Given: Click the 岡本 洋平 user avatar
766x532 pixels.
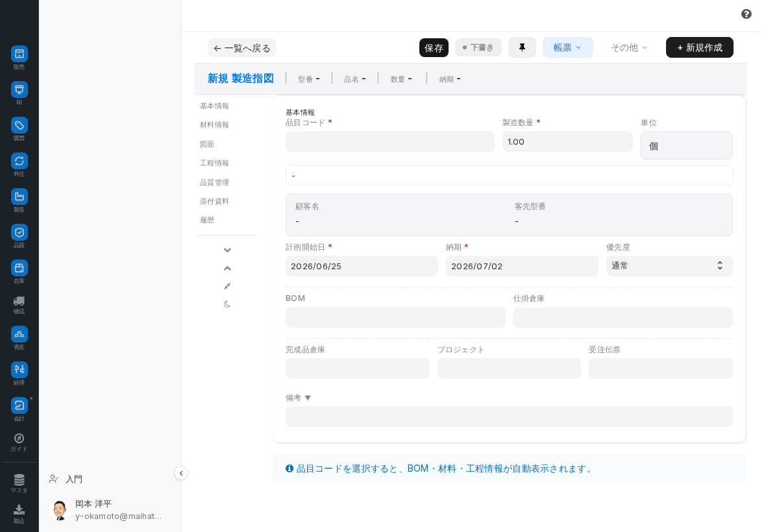Looking at the screenshot, I should (x=60, y=510).
